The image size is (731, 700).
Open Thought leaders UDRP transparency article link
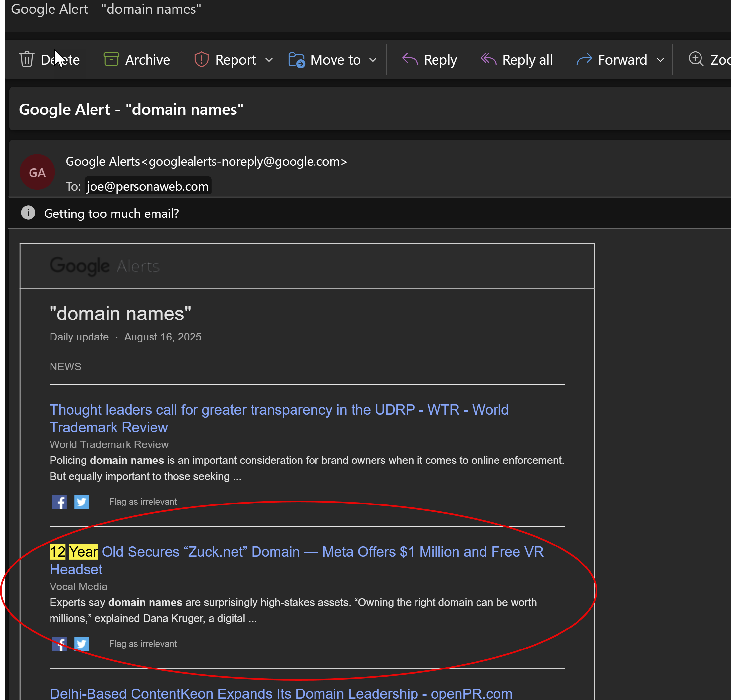279,418
